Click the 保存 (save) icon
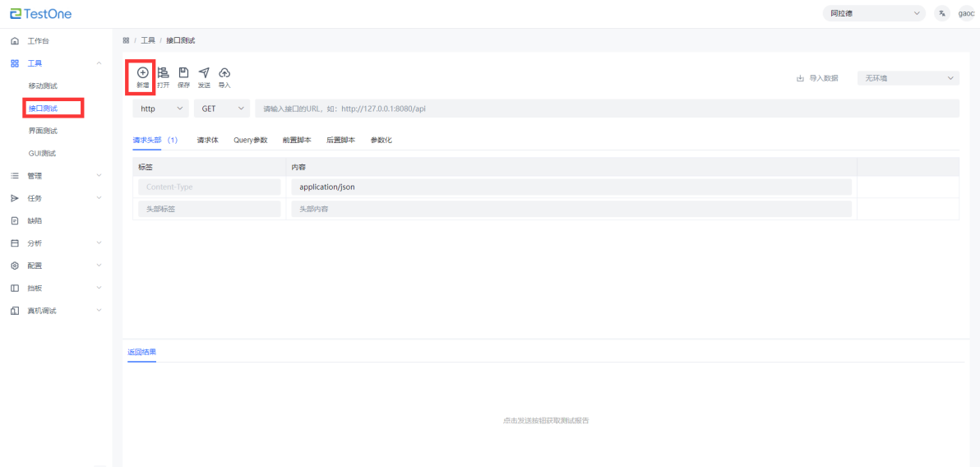Screen dimensions: 980x467 point(183,73)
